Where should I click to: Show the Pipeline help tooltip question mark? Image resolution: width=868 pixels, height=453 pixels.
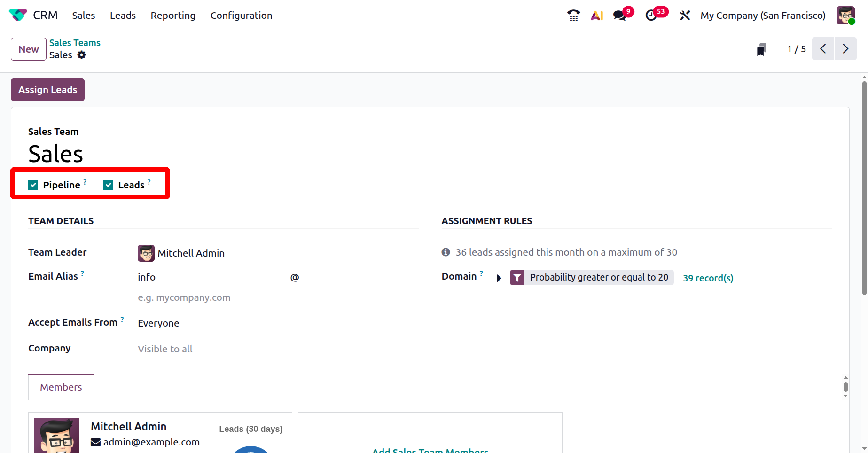[x=85, y=181]
